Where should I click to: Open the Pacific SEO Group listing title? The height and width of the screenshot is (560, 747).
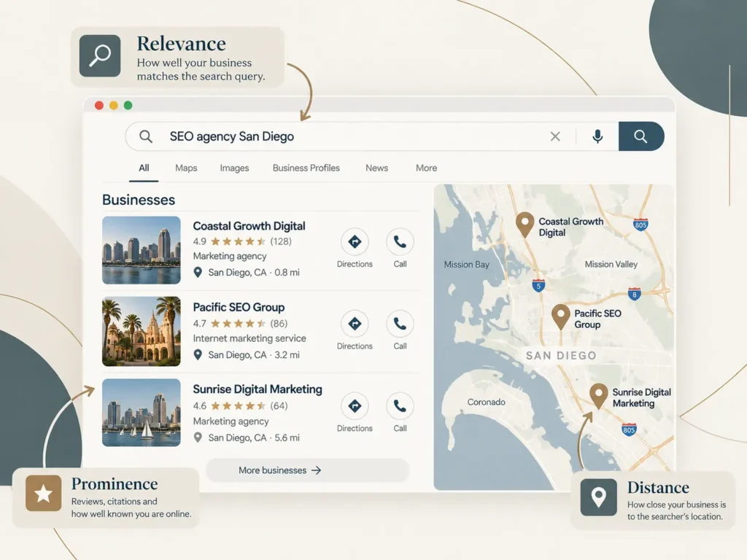(x=239, y=307)
